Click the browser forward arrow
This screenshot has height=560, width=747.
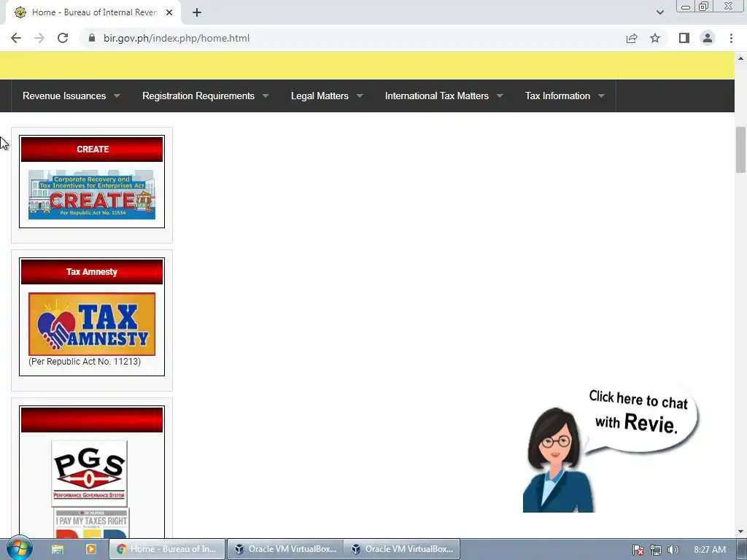(x=39, y=38)
